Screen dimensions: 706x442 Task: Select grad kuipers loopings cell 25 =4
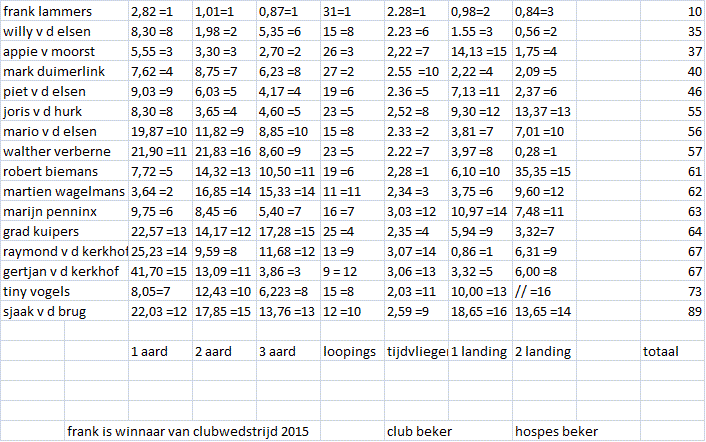353,231
